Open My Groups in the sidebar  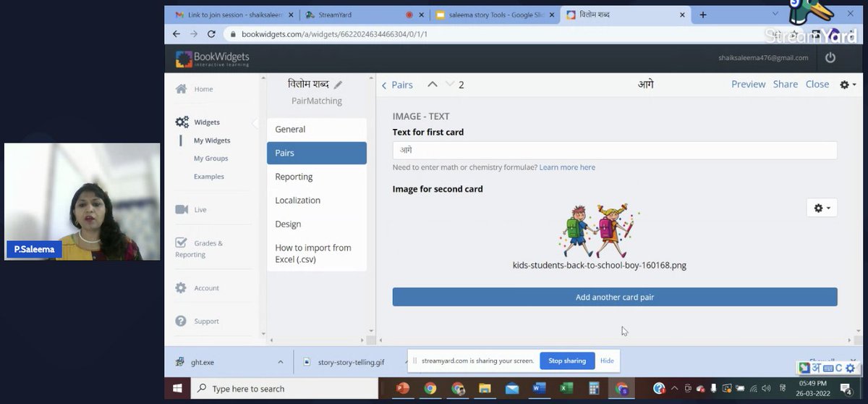pyautogui.click(x=210, y=159)
